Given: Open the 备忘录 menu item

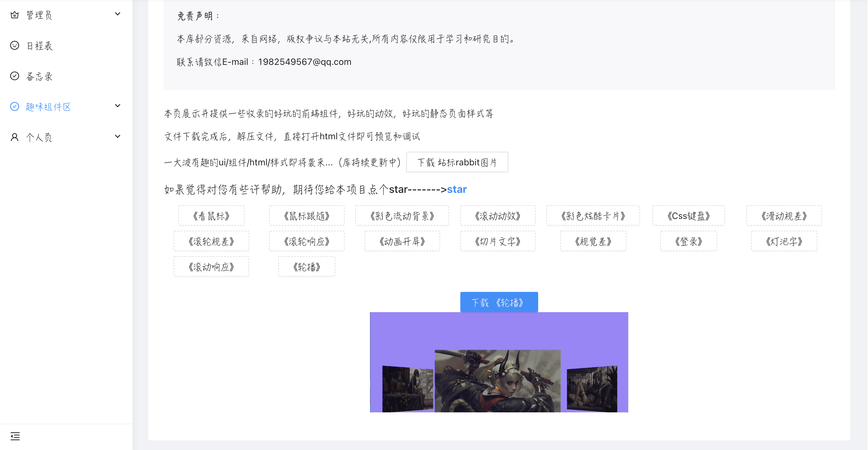Looking at the screenshot, I should click(x=39, y=76).
